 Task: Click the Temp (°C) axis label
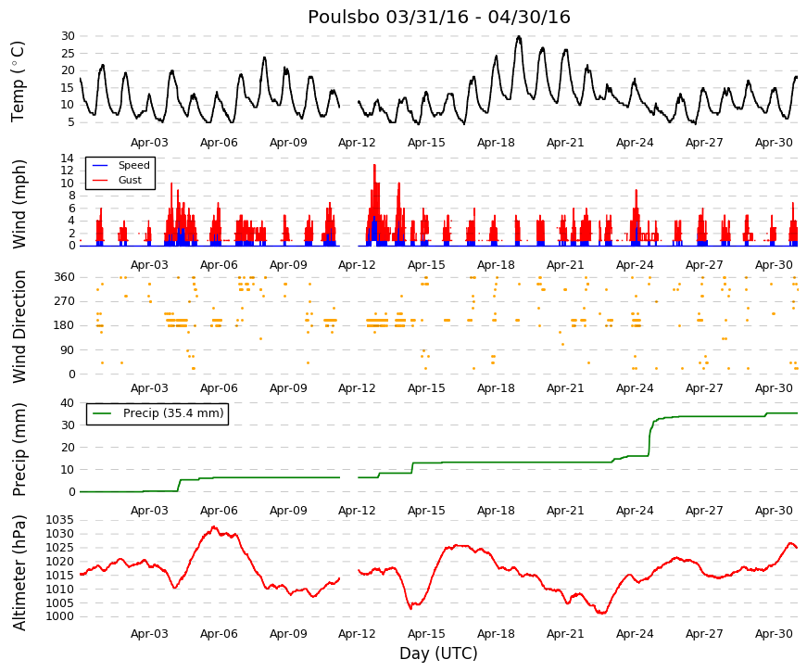point(18,82)
